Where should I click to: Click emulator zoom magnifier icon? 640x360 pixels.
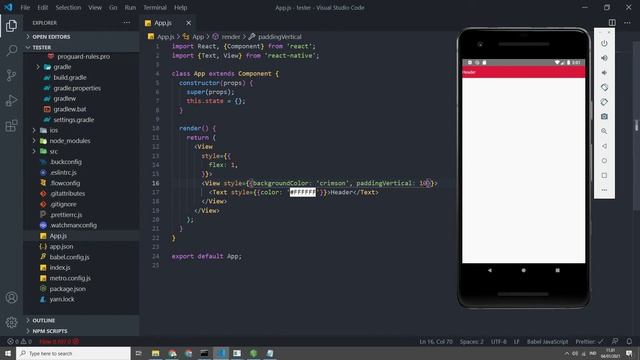tap(604, 131)
